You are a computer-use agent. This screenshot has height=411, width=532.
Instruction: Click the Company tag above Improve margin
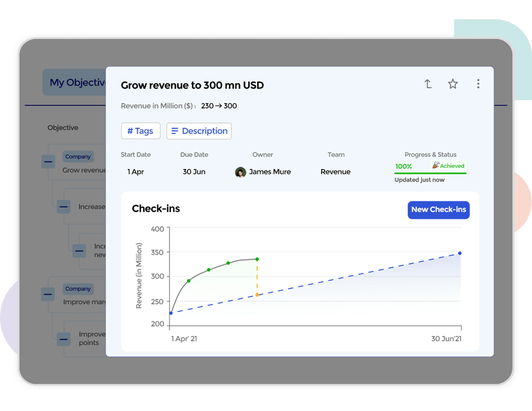78,289
